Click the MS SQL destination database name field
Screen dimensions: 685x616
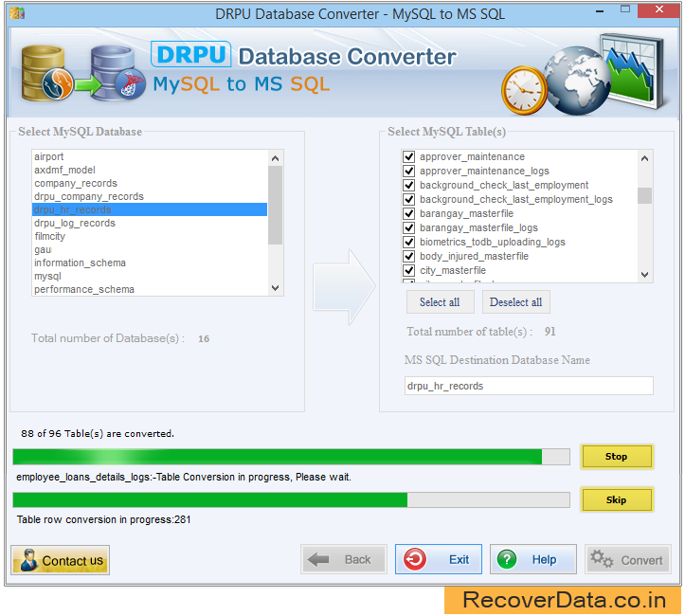click(529, 386)
